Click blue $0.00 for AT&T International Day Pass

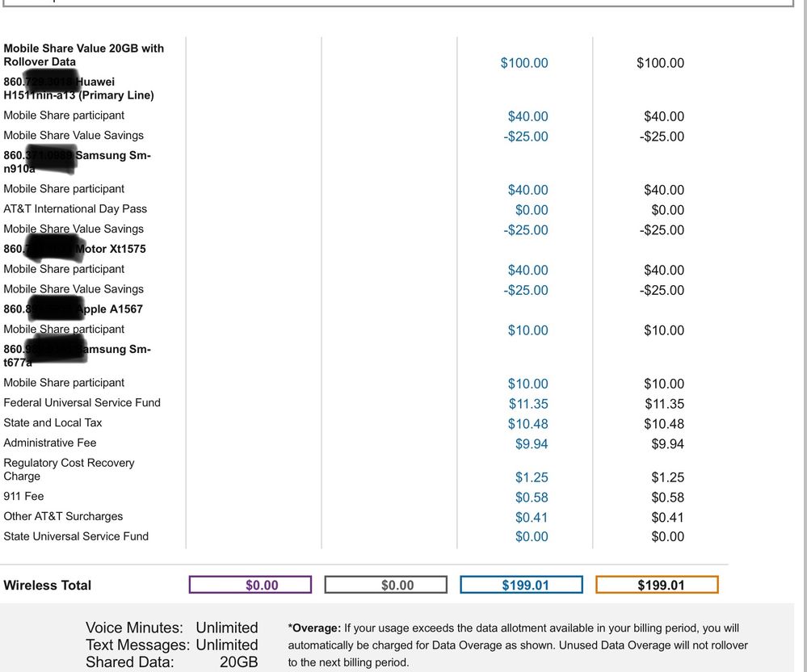pyautogui.click(x=532, y=210)
